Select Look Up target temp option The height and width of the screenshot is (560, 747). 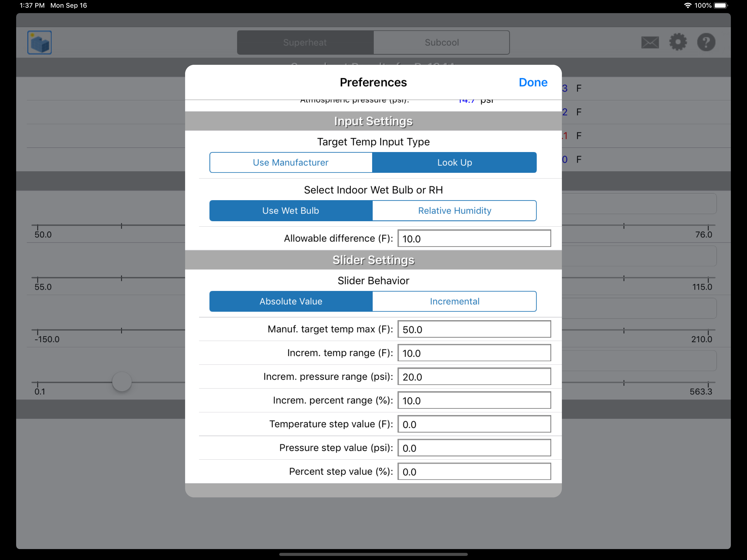(454, 162)
